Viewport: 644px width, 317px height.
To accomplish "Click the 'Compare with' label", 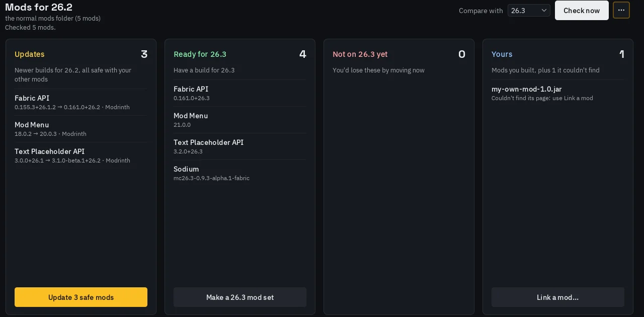I will [x=480, y=11].
